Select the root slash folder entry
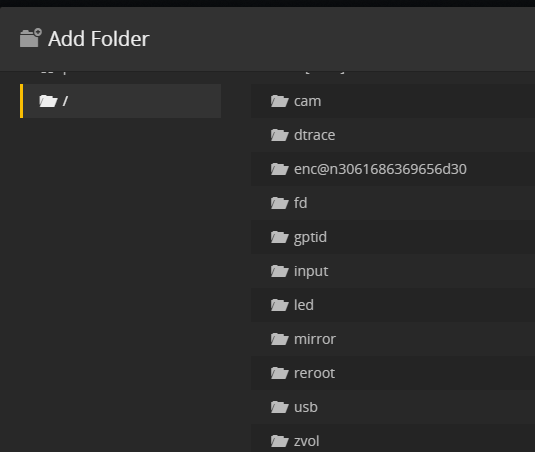Screen dimensions: 535x452 (x=122, y=101)
